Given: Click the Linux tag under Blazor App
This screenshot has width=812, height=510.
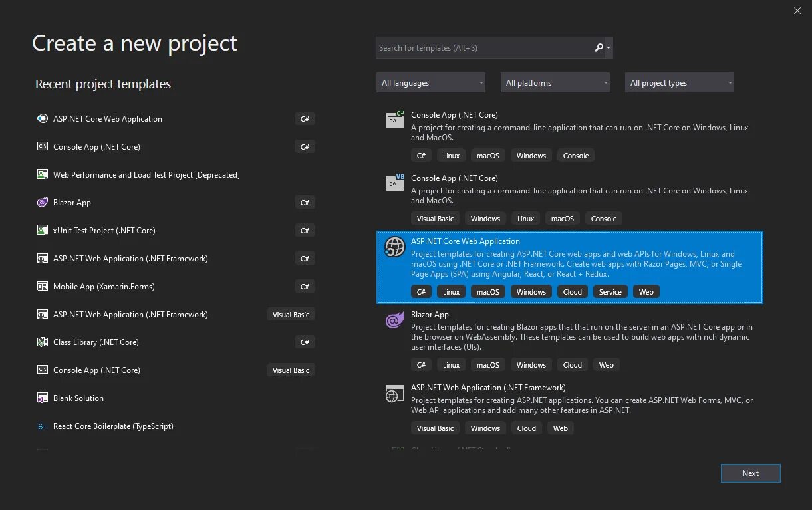Looking at the screenshot, I should click(452, 365).
